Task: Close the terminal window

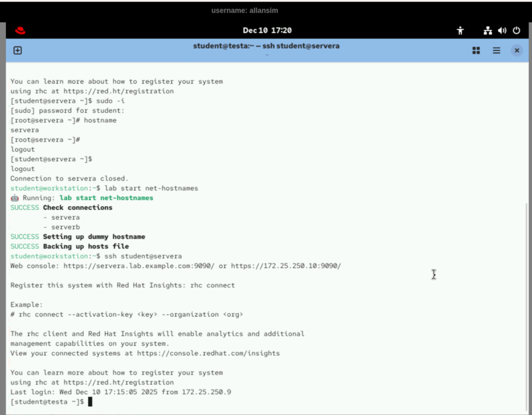Action: 517,51
